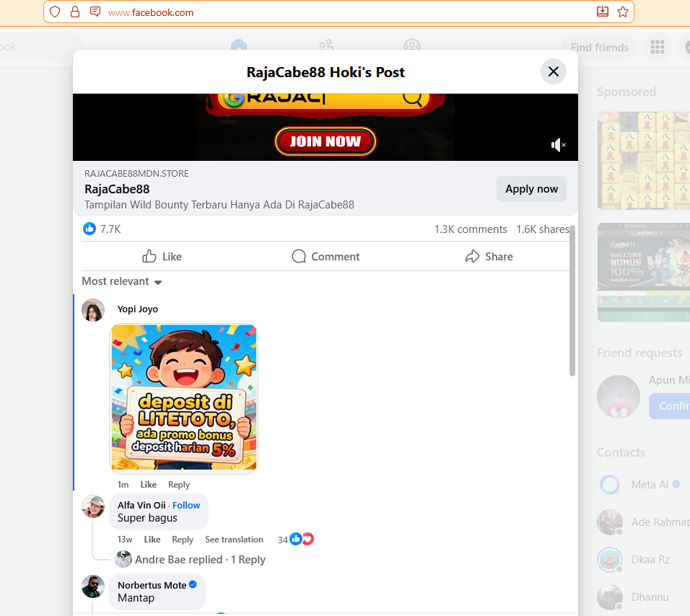
Task: Open the Facebook menu grid icon
Action: point(658,47)
